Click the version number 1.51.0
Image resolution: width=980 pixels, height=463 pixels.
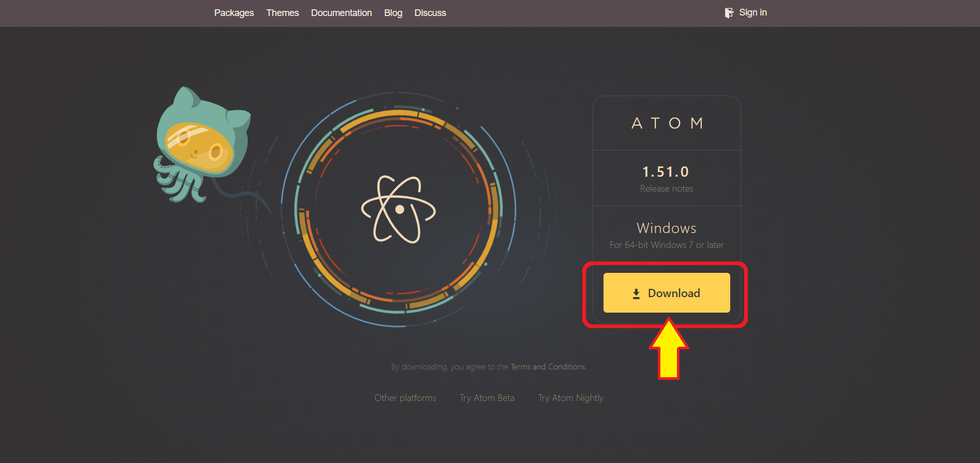click(x=666, y=172)
